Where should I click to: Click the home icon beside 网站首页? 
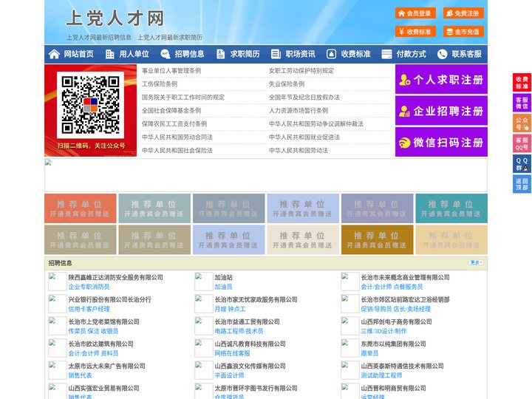[x=54, y=54]
